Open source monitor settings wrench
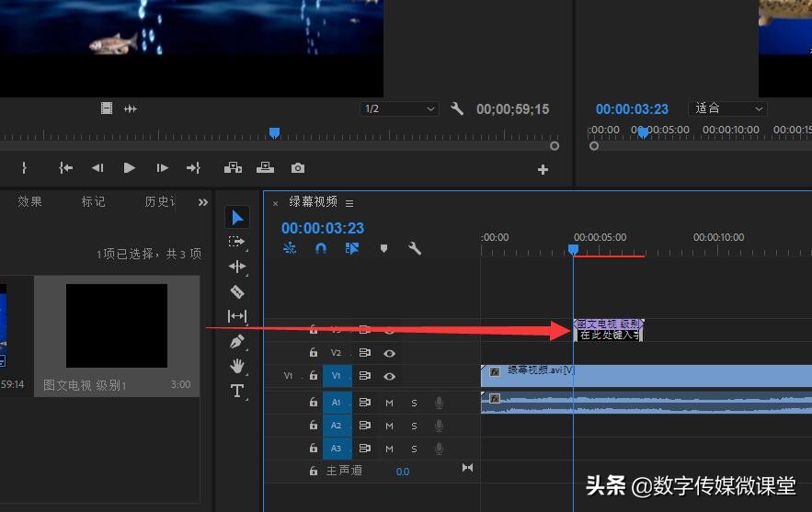This screenshot has width=812, height=512. pos(457,108)
